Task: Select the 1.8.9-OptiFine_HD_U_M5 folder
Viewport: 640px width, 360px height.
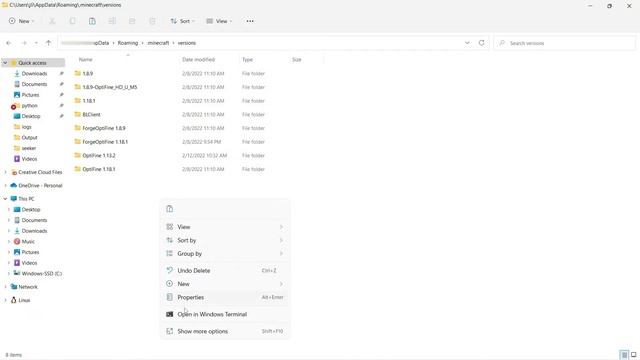Action: [x=109, y=87]
